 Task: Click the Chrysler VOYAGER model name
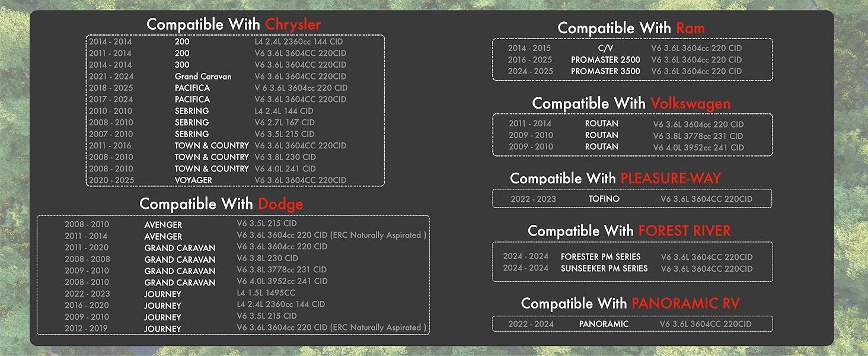coord(193,180)
